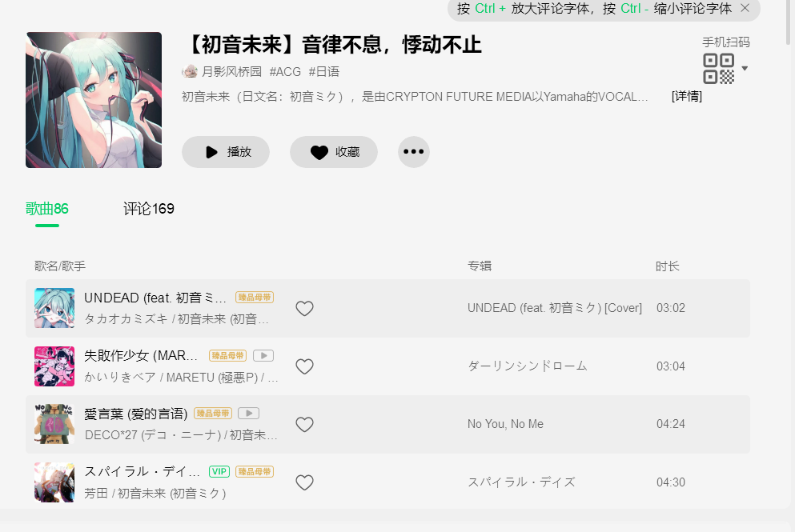
Task: Expand playlist description via [详情]
Action: pos(686,96)
